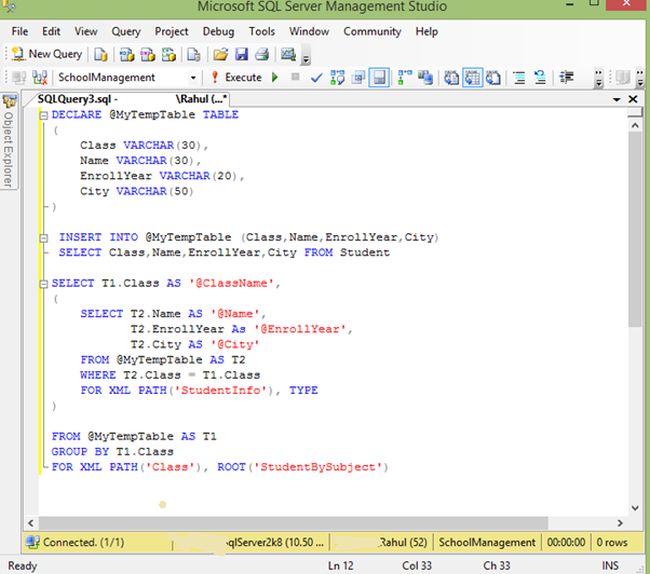Toggle Include Client Statistics button
This screenshot has width=650, height=574.
click(425, 77)
